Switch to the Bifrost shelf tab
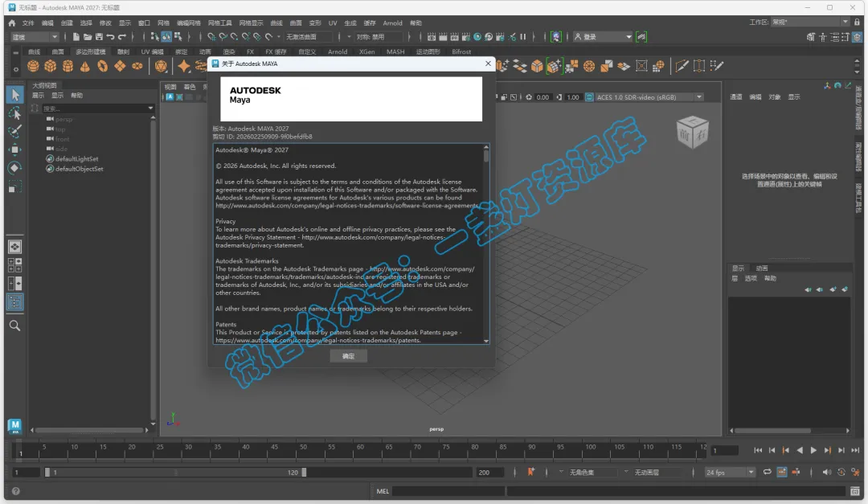Screen dimensions: 868x504 click(461, 52)
